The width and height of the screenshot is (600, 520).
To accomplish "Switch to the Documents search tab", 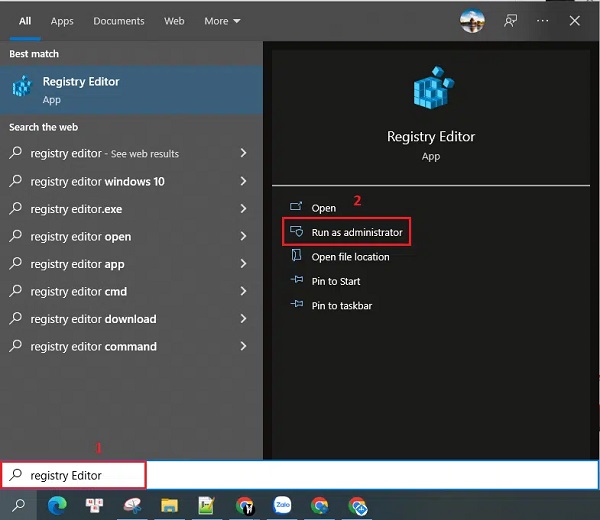I will 119,21.
